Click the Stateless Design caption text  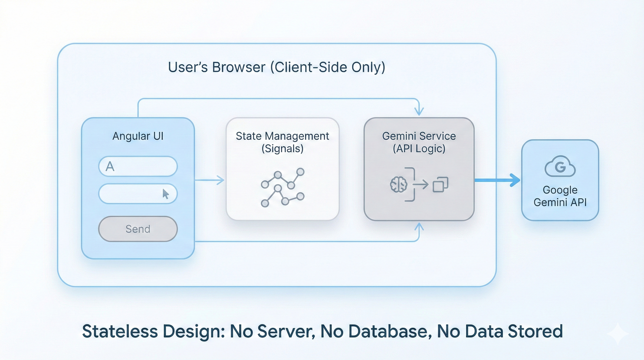(x=322, y=331)
